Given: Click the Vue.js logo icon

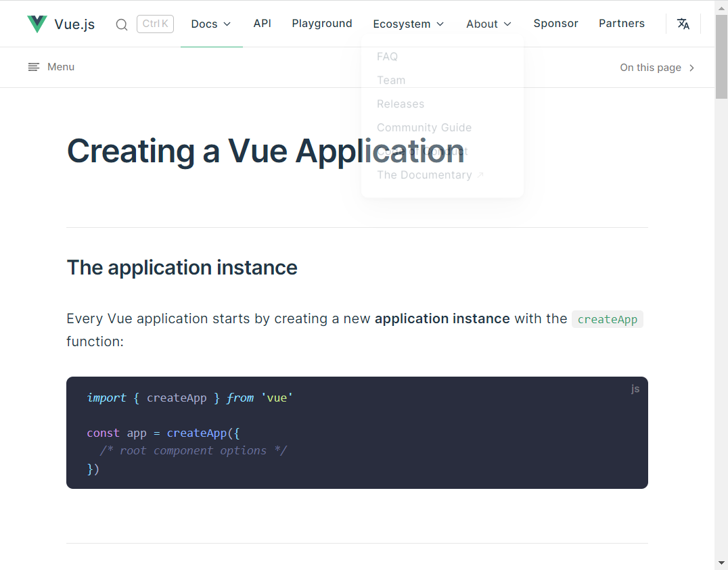Looking at the screenshot, I should tap(37, 24).
